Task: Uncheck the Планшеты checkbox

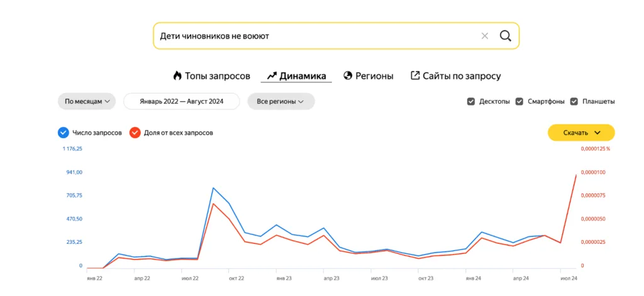Action: (574, 101)
